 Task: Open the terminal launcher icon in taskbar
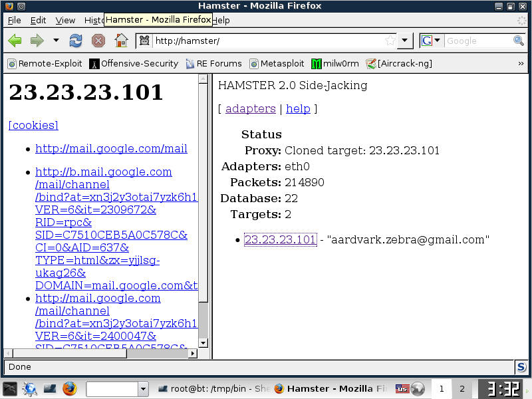50,388
